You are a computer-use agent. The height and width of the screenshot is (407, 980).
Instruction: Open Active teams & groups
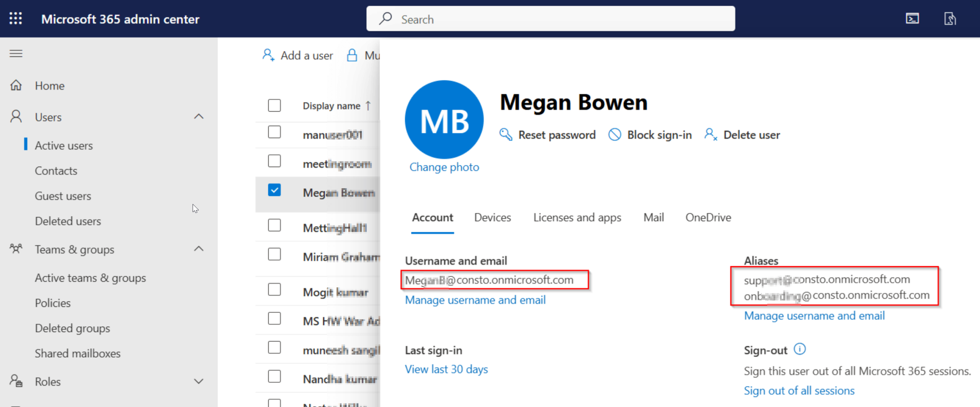[90, 278]
